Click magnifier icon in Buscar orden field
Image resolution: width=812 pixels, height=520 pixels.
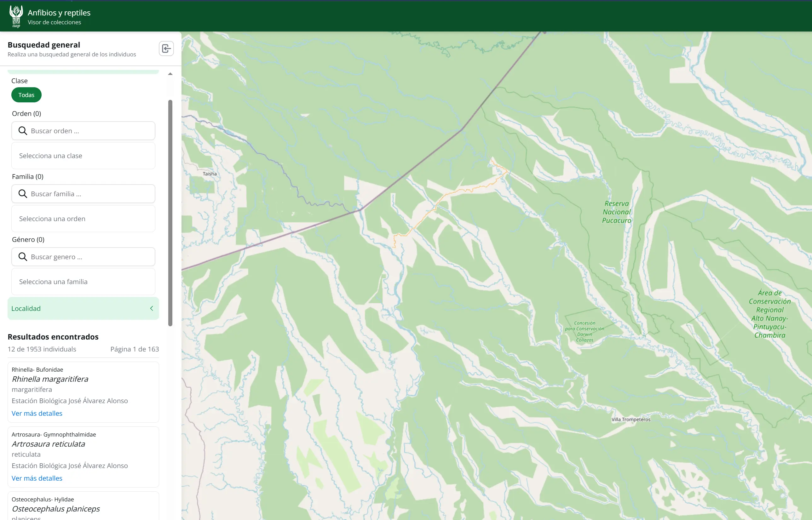click(23, 131)
